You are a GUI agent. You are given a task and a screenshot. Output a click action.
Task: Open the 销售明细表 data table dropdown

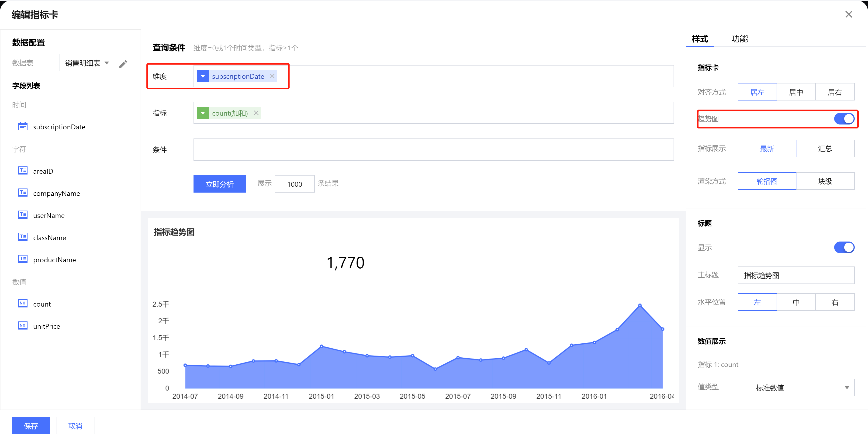[86, 63]
